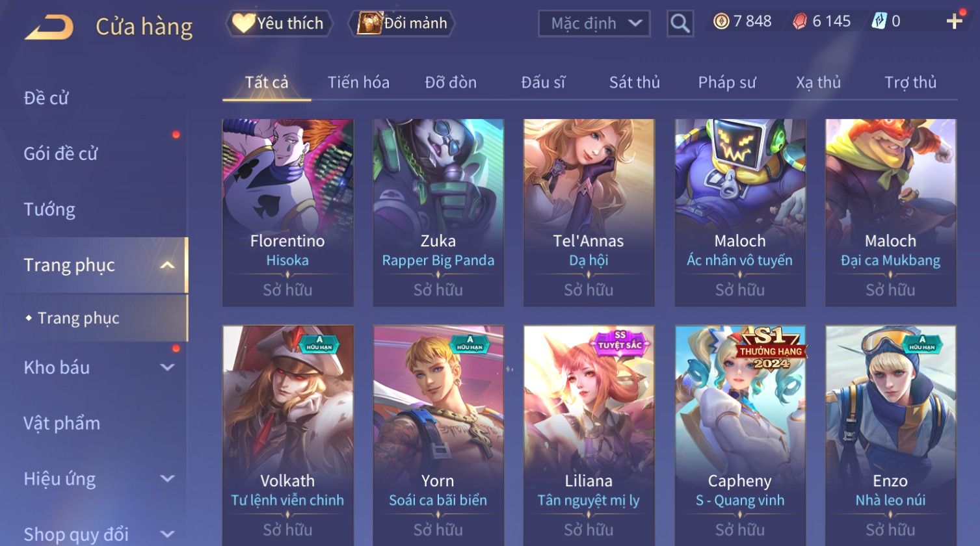Open the Capheny S - Quang vinh skin
This screenshot has width=980, height=546.
pyautogui.click(x=740, y=435)
